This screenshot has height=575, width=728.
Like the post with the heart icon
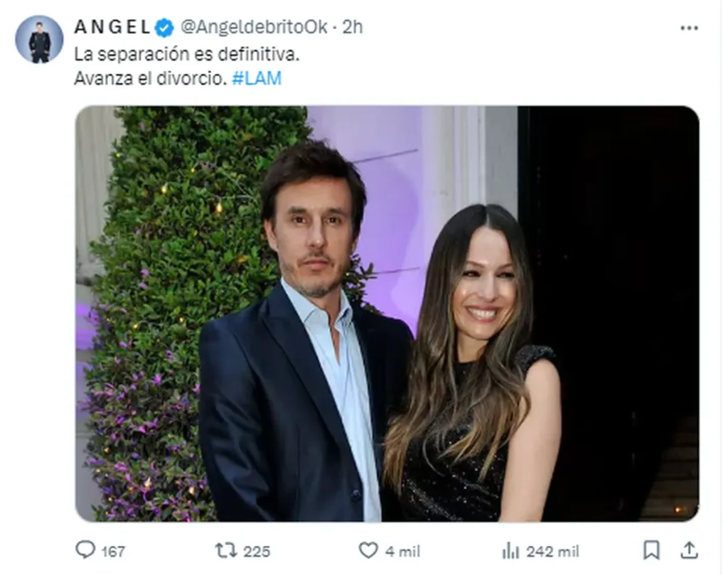tap(368, 551)
